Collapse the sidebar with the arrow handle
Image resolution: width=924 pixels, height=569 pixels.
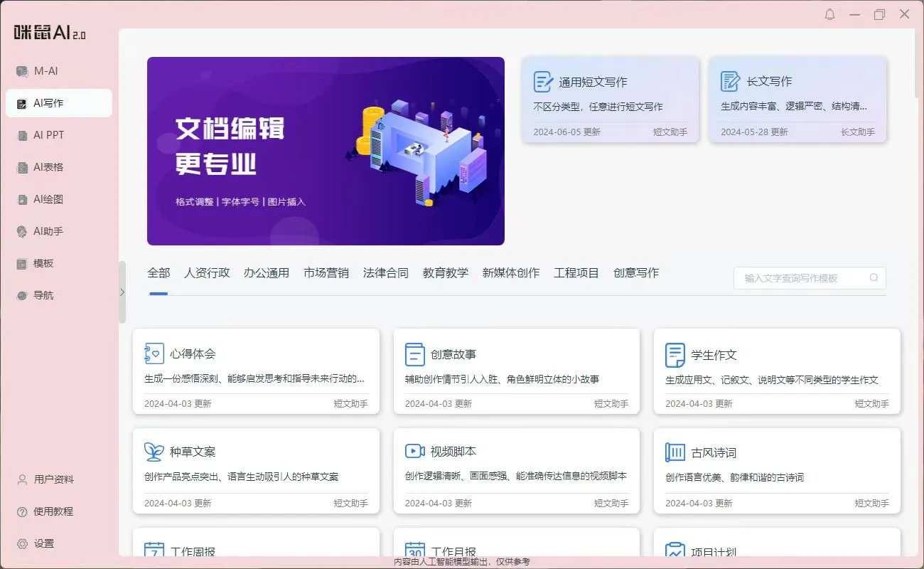point(122,292)
